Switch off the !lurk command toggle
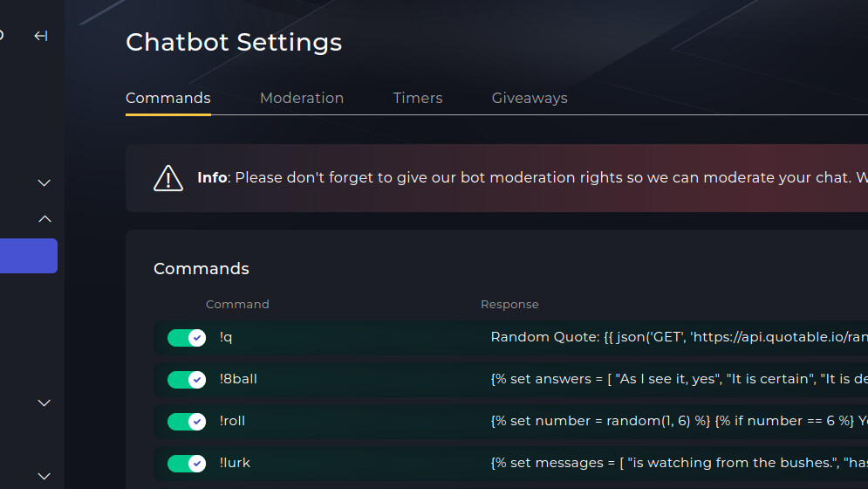Viewport: 868px width, 489px height. 187,464
